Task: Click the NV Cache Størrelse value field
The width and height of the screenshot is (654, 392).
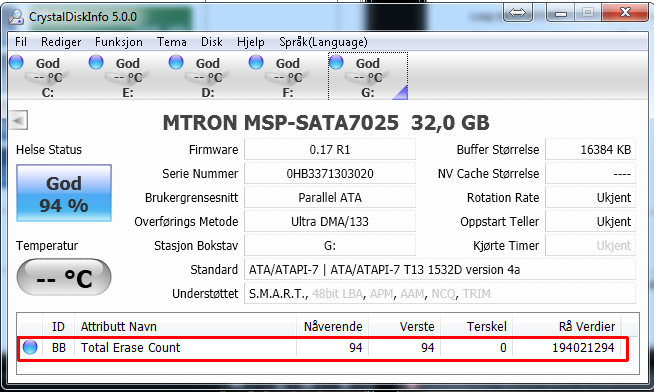Action: (x=591, y=173)
